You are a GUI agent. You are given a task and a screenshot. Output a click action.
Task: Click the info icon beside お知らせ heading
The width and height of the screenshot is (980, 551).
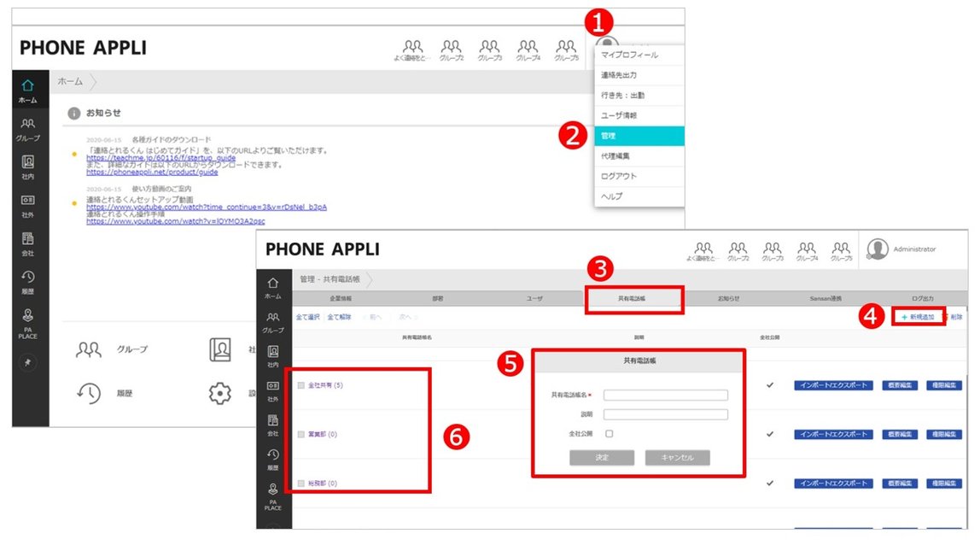click(73, 114)
